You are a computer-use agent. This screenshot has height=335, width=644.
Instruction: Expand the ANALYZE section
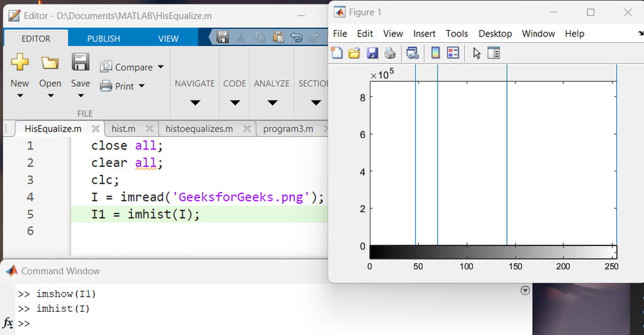[272, 103]
